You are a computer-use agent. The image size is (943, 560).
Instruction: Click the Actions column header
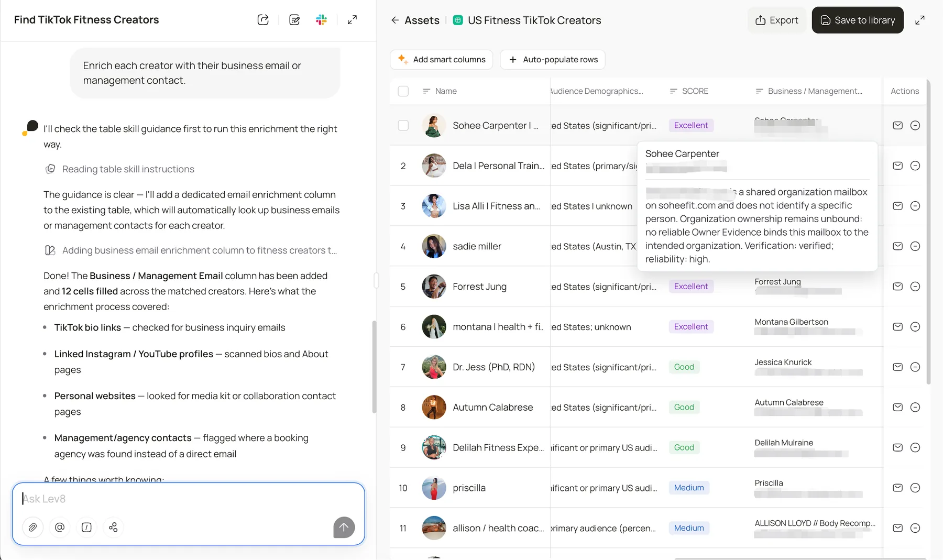[x=905, y=91]
